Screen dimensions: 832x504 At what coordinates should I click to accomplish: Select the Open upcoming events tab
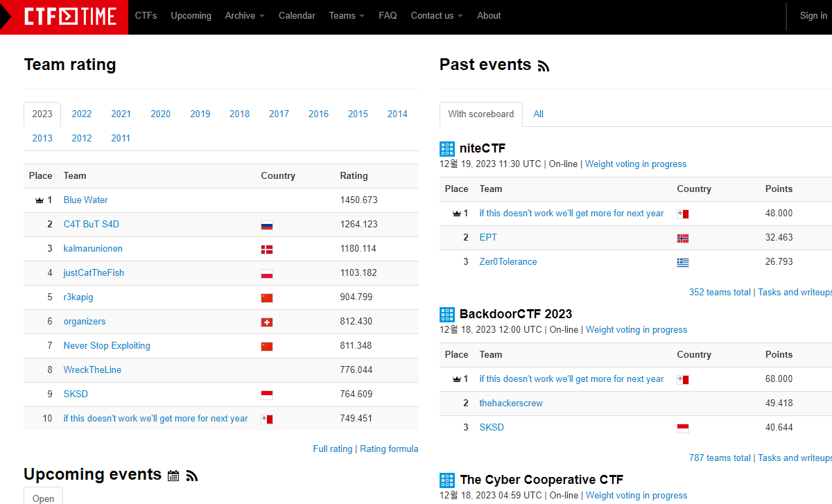pyautogui.click(x=43, y=496)
